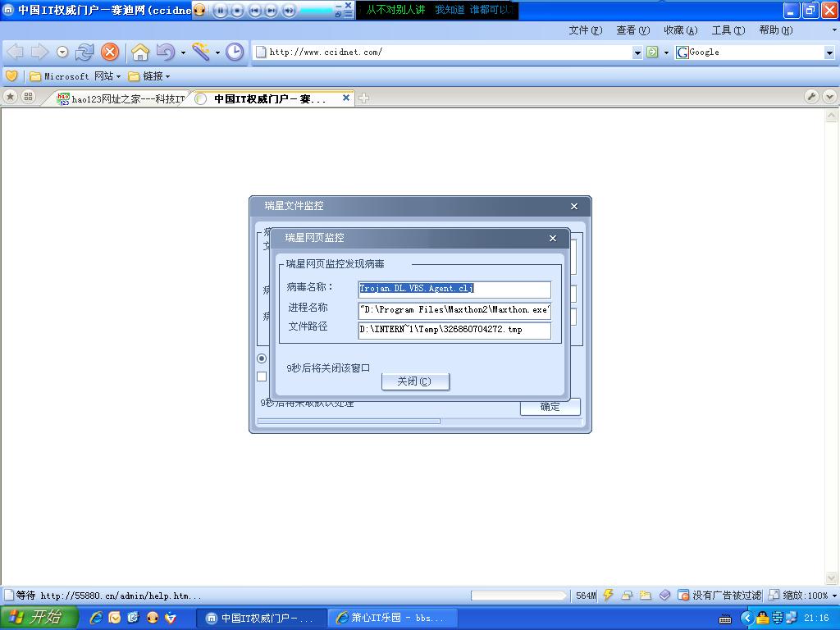Click the Favorites heart icon
Screen dimensions: 840x630
[x=11, y=76]
